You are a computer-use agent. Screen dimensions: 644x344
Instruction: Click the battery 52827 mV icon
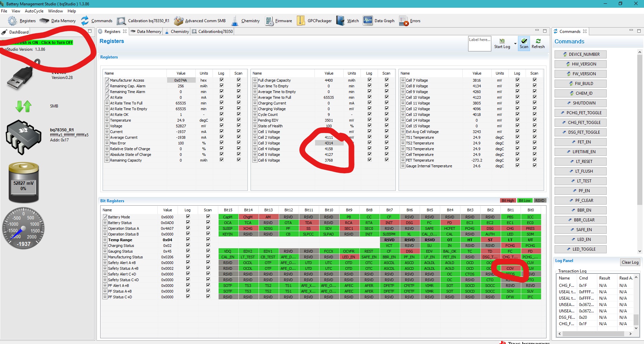pyautogui.click(x=24, y=182)
